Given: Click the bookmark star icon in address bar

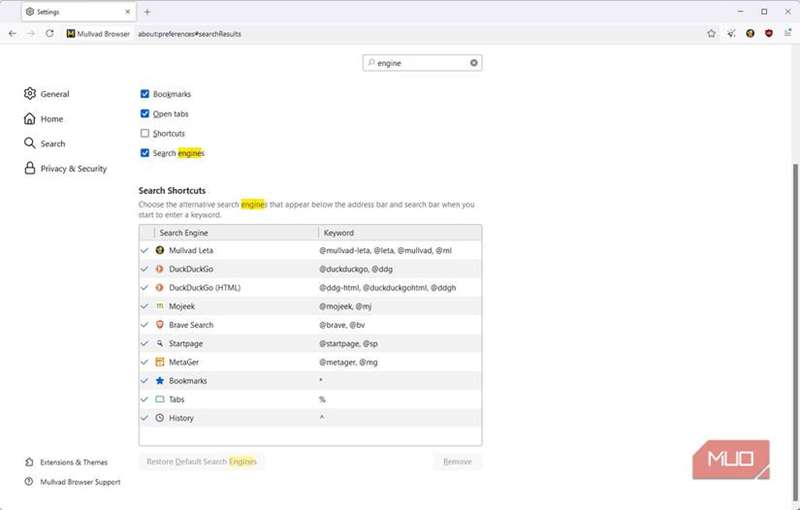Looking at the screenshot, I should [x=711, y=33].
